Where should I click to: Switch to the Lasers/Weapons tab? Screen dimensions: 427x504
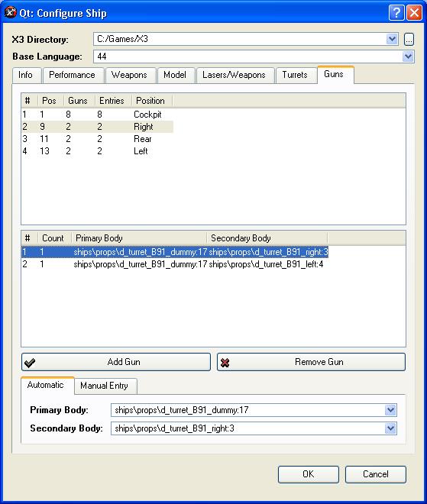tap(234, 75)
